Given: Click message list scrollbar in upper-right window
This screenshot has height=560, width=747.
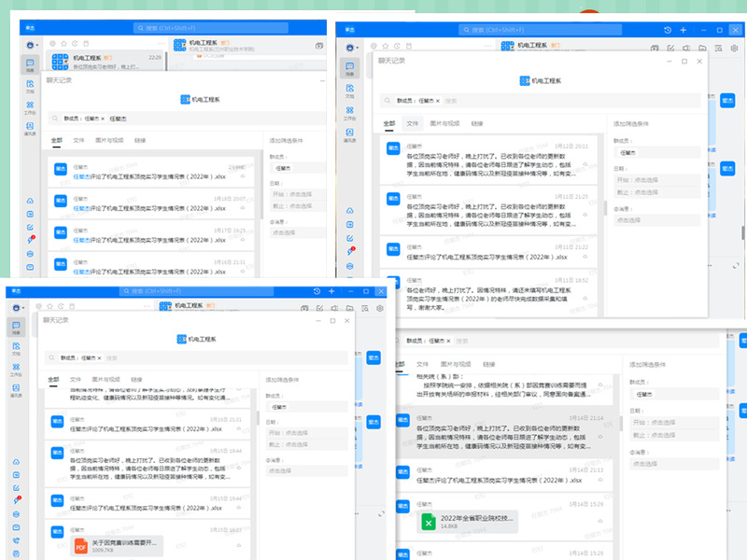Looking at the screenshot, I should pos(606,207).
